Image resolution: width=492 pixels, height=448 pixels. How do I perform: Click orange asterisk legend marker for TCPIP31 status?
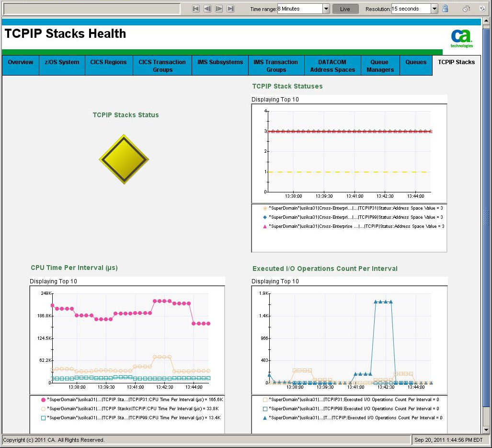pos(265,208)
